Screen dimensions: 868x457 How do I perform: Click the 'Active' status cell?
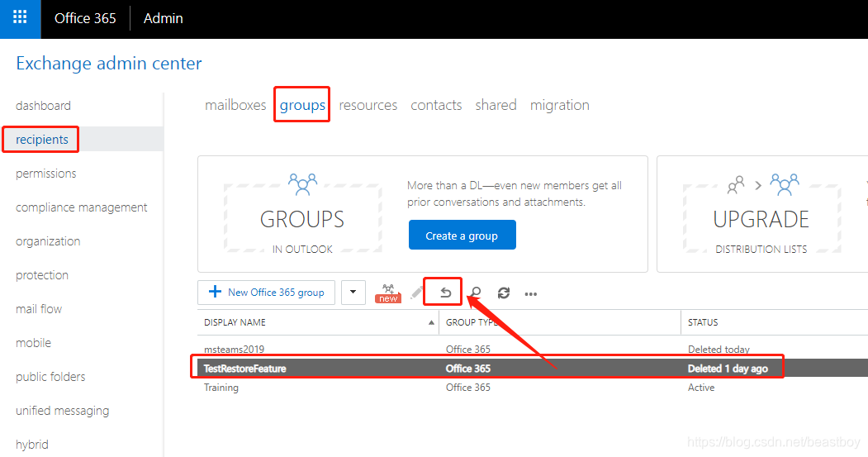coord(701,388)
